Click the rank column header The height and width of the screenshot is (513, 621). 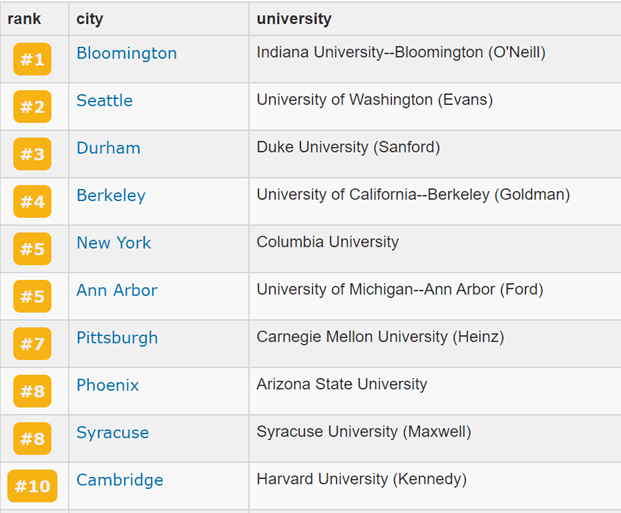[x=24, y=19]
